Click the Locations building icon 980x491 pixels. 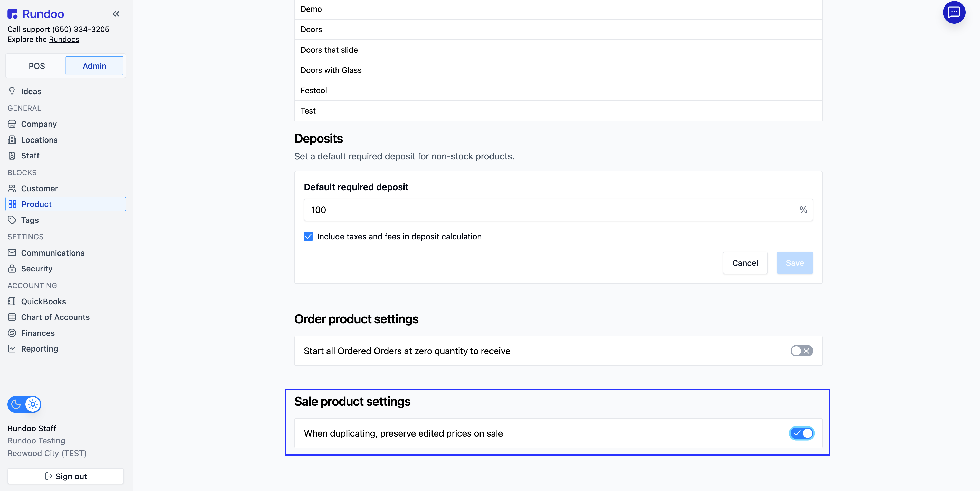[x=12, y=140]
